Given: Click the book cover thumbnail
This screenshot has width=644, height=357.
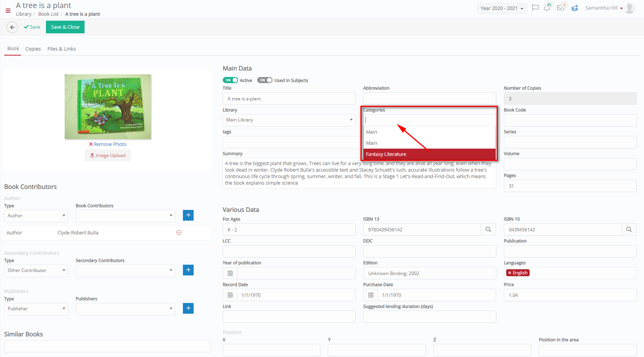Looking at the screenshot, I should click(108, 106).
